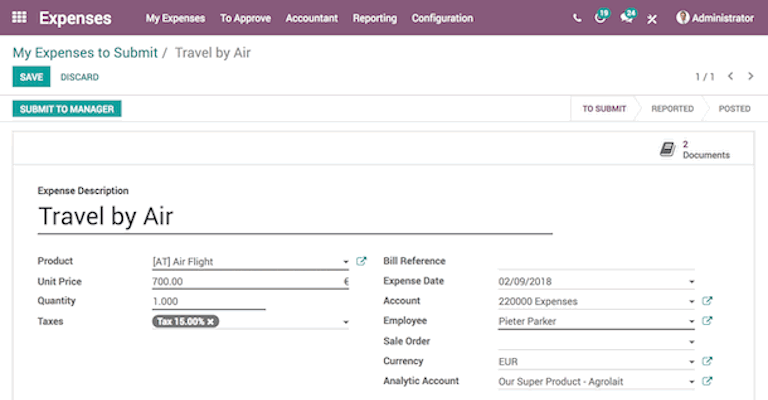This screenshot has height=400, width=768.
Task: Open the Accountant menu
Action: [312, 18]
